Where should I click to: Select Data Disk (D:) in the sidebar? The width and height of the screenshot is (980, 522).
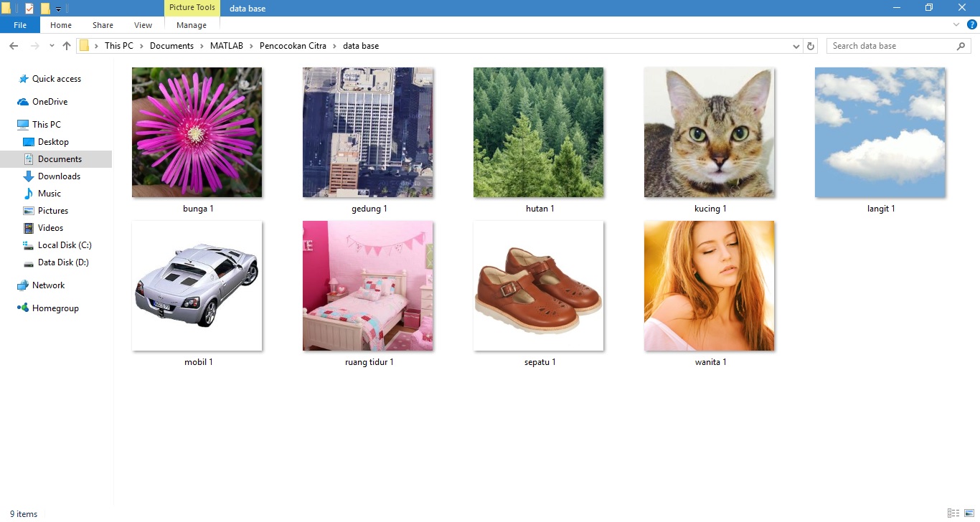[63, 262]
